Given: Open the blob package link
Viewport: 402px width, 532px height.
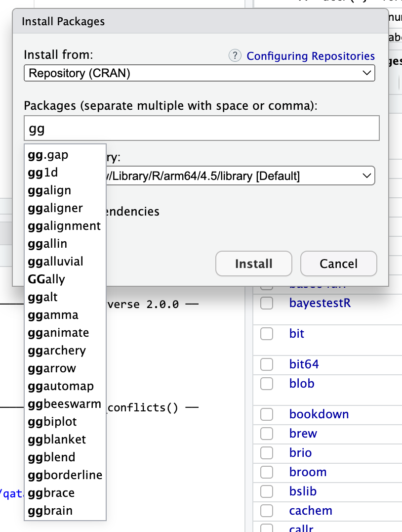Looking at the screenshot, I should click(302, 384).
